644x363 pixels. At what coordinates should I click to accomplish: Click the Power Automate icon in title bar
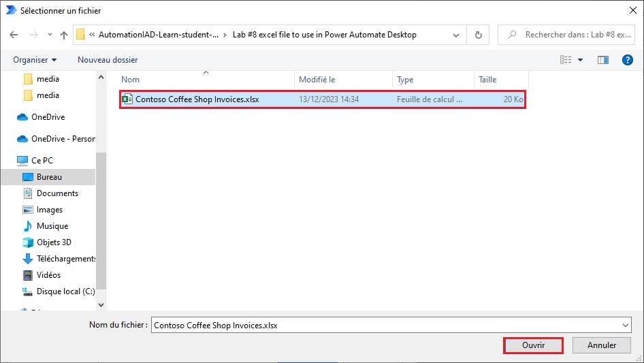point(11,10)
